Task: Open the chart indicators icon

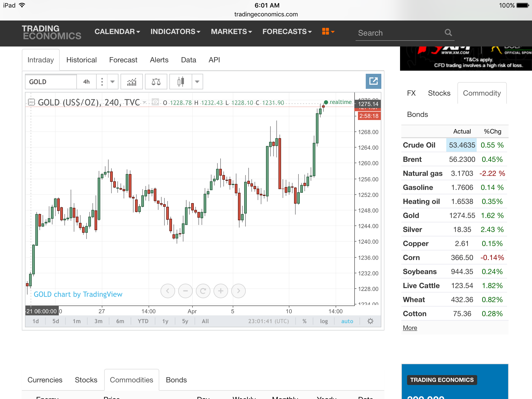Action: [x=132, y=82]
